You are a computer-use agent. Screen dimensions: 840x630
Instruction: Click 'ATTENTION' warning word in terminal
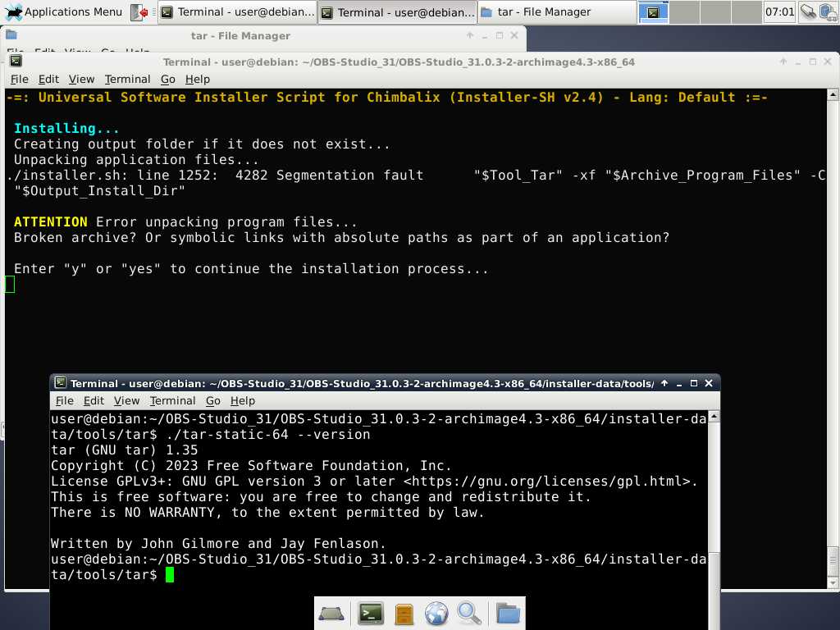coord(50,221)
